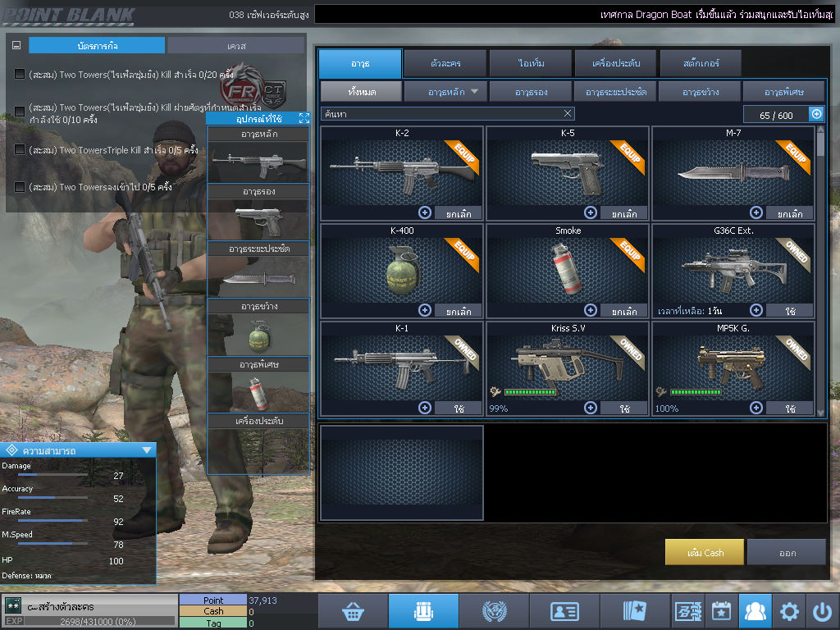Click ใช้ to equip G36C Ext.
Image resolution: width=840 pixels, height=630 pixels.
tap(790, 311)
